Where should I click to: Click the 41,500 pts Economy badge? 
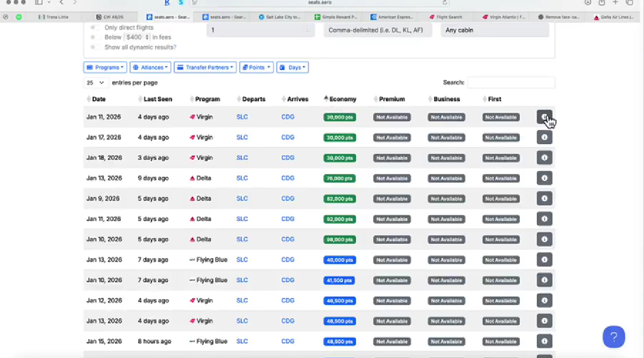pos(339,281)
